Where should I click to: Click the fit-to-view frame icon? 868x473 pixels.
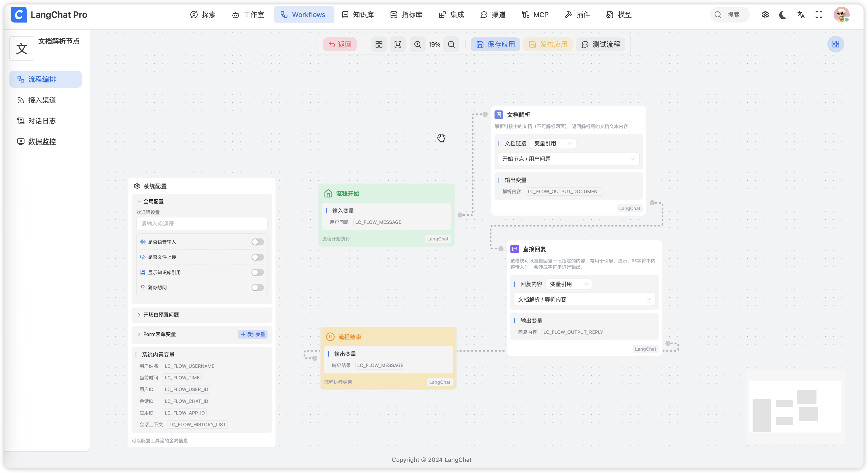tap(398, 45)
